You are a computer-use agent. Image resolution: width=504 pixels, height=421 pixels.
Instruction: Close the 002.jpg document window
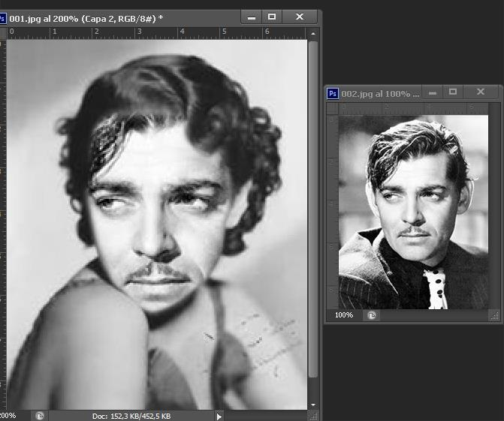coord(481,92)
